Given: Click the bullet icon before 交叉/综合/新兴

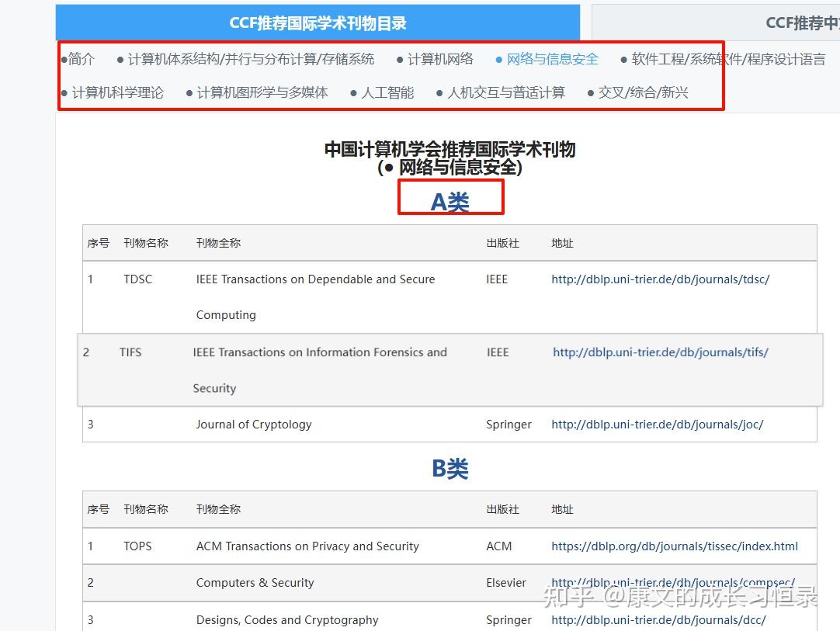Looking at the screenshot, I should [592, 92].
